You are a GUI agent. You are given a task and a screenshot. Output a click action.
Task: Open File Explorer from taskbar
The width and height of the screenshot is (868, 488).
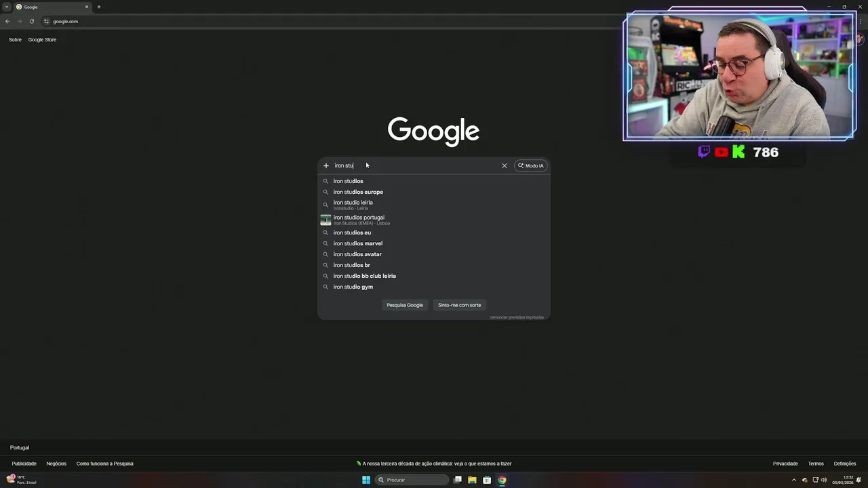point(472,480)
